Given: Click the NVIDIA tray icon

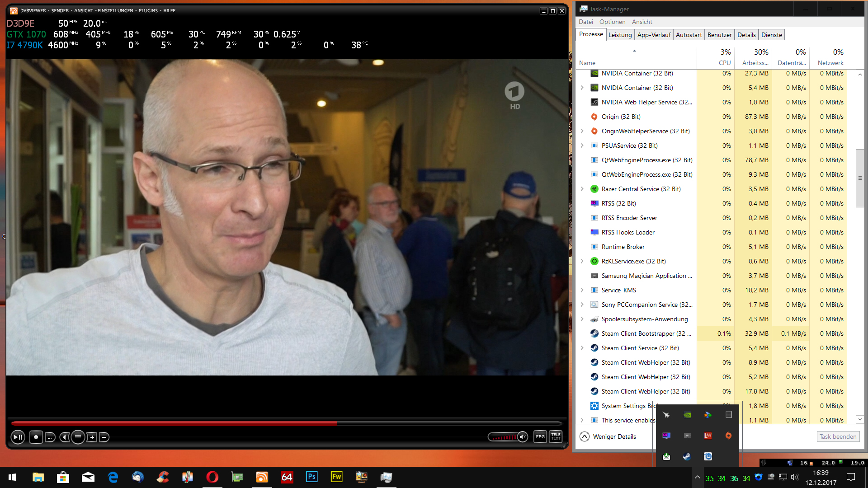Looking at the screenshot, I should 687,415.
